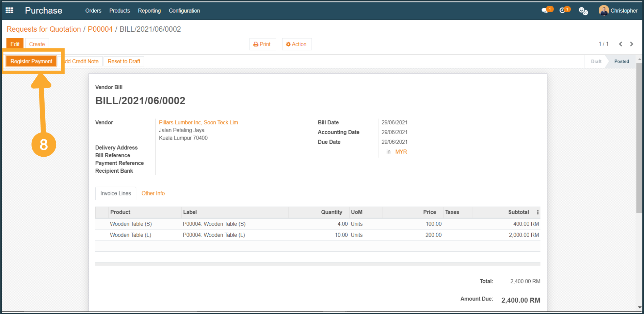Click the vertical scrollbar down arrow
Viewport: 644px width, 314px height.
[x=640, y=307]
